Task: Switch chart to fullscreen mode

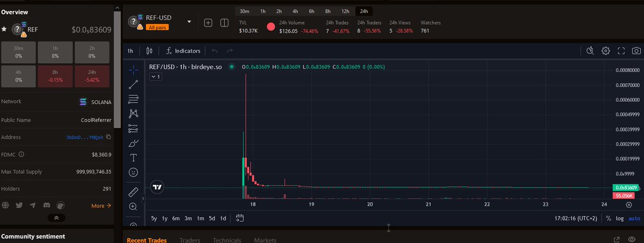Action: (621, 51)
